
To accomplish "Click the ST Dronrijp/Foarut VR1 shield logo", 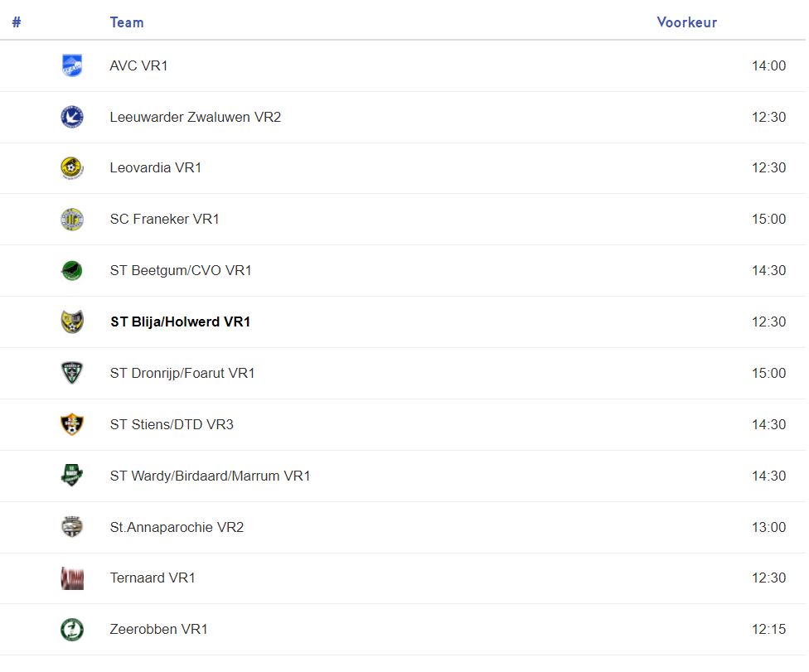I will pyautogui.click(x=72, y=373).
